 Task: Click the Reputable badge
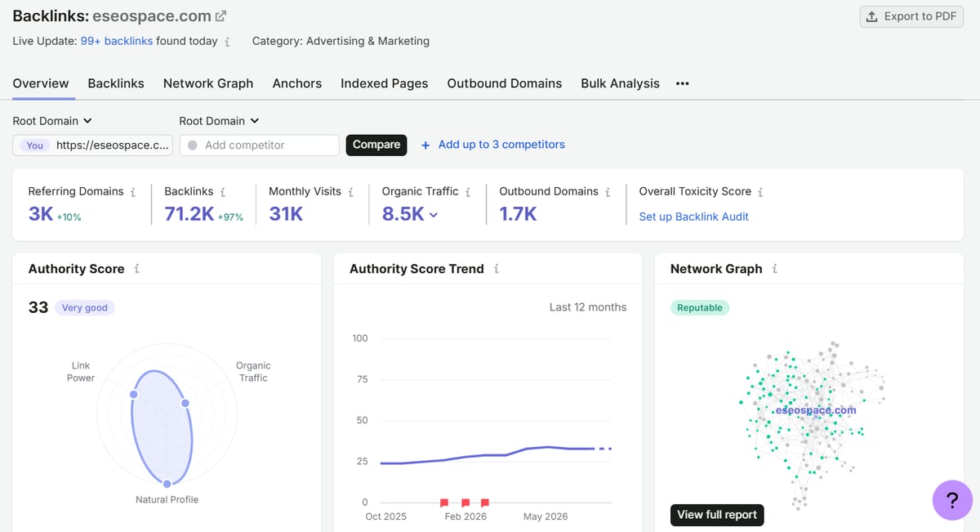pyautogui.click(x=700, y=308)
